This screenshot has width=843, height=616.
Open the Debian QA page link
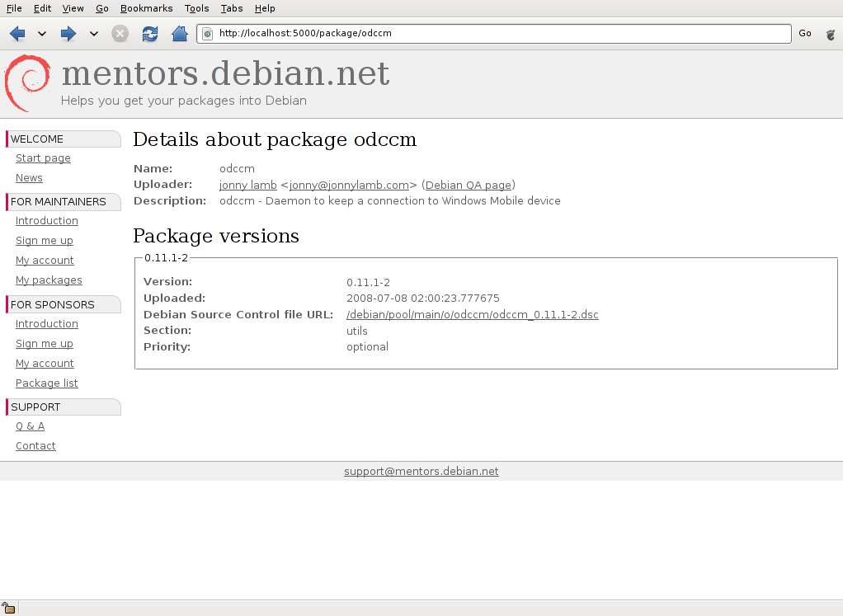pyautogui.click(x=469, y=185)
